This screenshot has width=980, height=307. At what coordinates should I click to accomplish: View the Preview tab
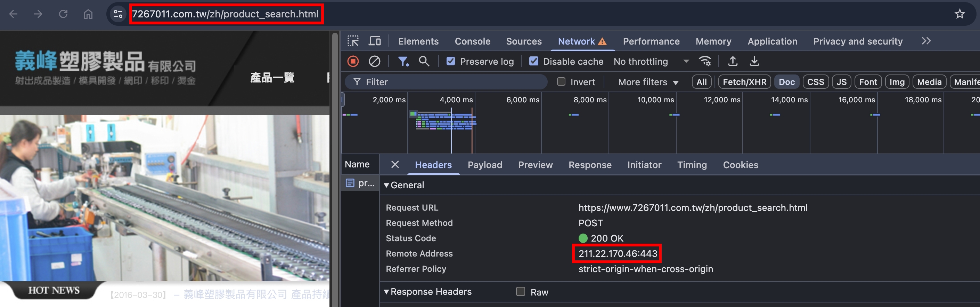click(x=535, y=165)
